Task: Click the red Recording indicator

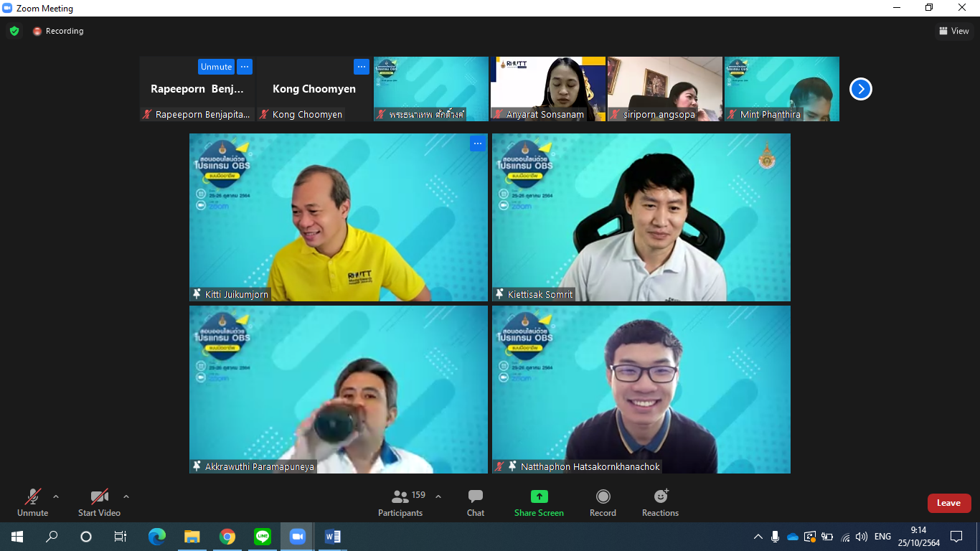Action: point(58,31)
